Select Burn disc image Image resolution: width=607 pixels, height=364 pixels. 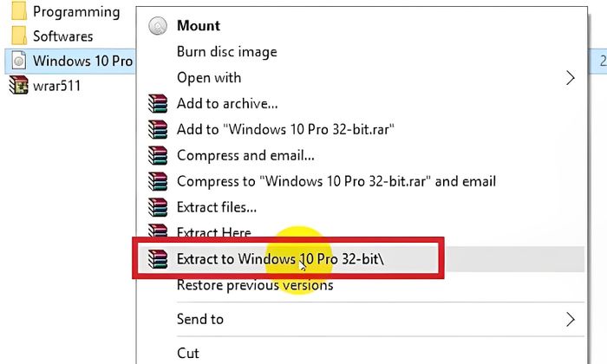[227, 52]
